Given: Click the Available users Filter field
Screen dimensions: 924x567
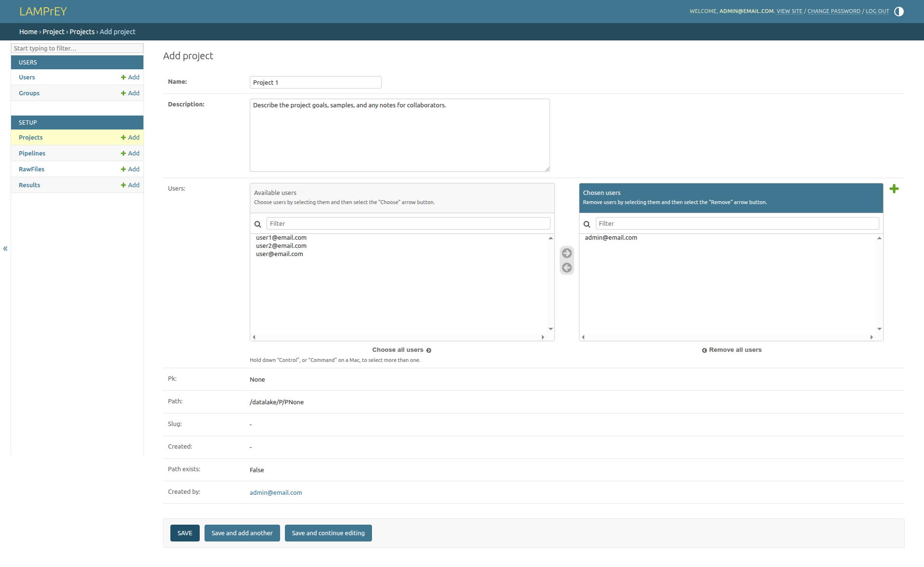Looking at the screenshot, I should click(x=408, y=223).
